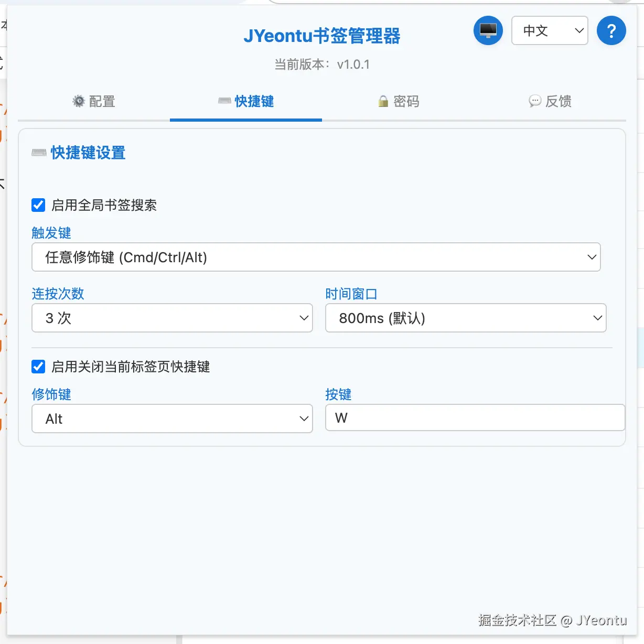The image size is (644, 644).
Task: Click the speech bubble icon on 反馈 tab
Action: (x=535, y=101)
